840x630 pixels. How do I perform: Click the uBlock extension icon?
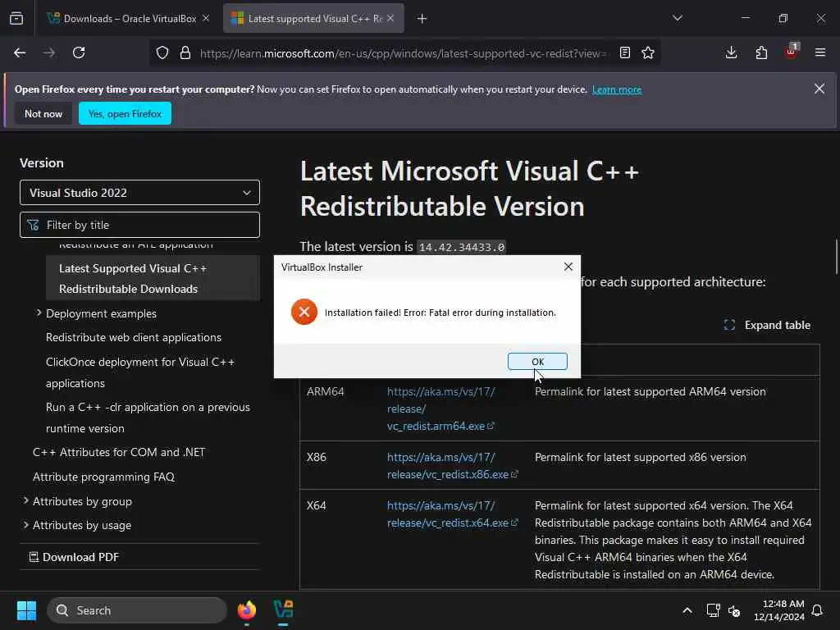(792, 52)
